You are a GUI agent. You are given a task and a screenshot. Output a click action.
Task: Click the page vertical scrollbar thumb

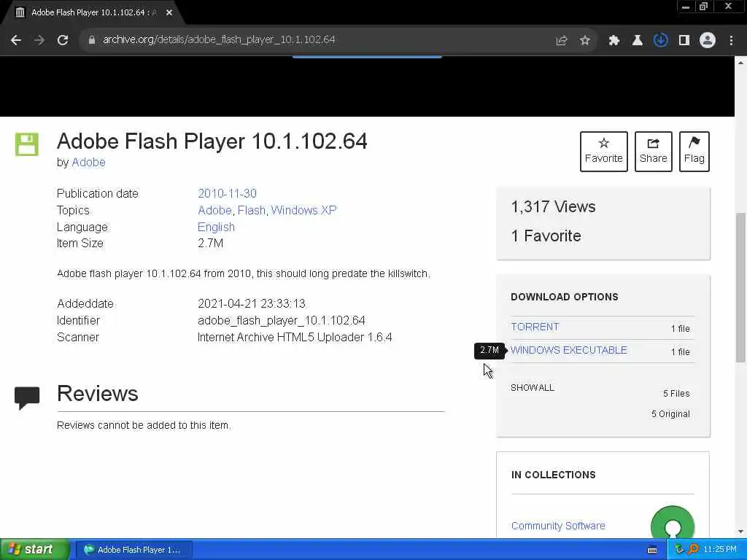click(740, 287)
